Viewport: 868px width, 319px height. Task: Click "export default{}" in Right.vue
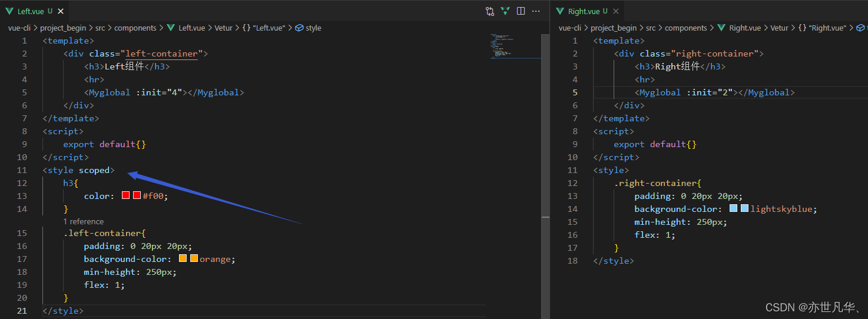[655, 144]
